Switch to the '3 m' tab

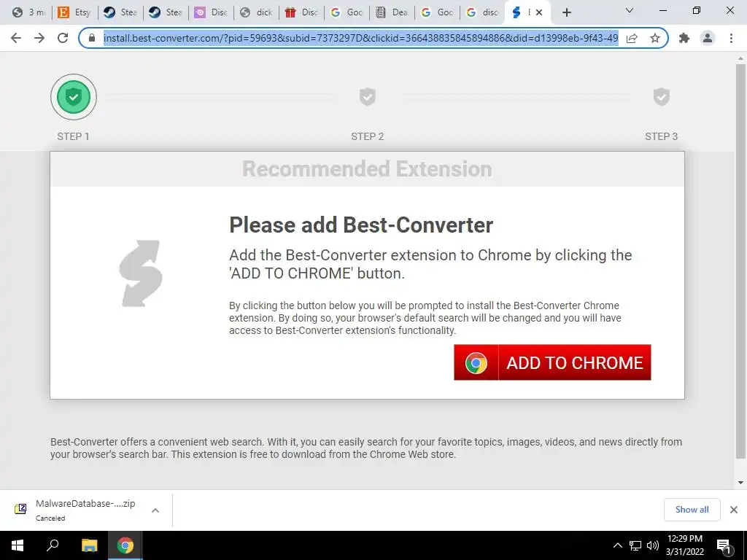pyautogui.click(x=29, y=12)
